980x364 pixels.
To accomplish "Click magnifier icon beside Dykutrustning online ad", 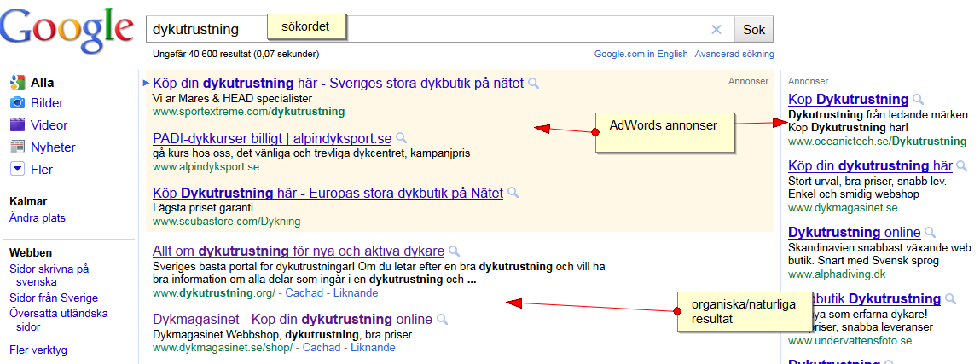I will (930, 234).
